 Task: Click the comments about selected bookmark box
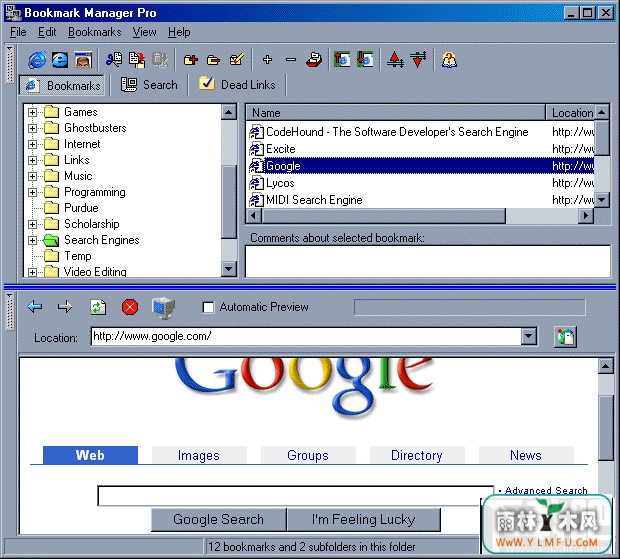coord(428,261)
